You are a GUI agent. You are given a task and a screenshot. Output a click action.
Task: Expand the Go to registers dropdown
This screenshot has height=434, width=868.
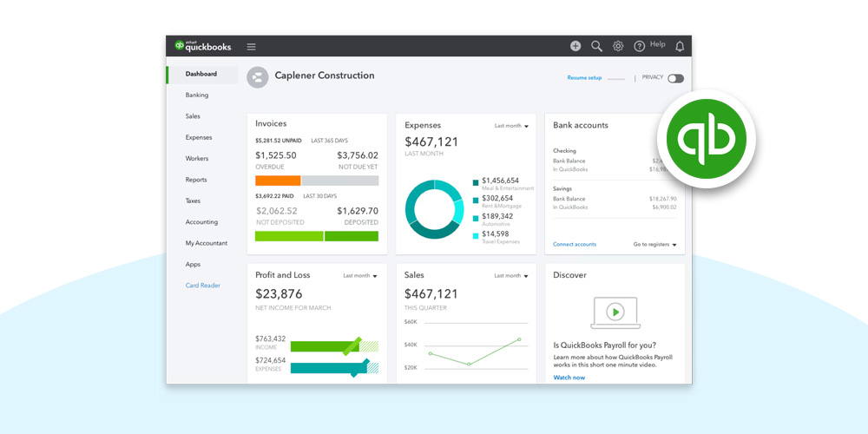pyautogui.click(x=654, y=245)
